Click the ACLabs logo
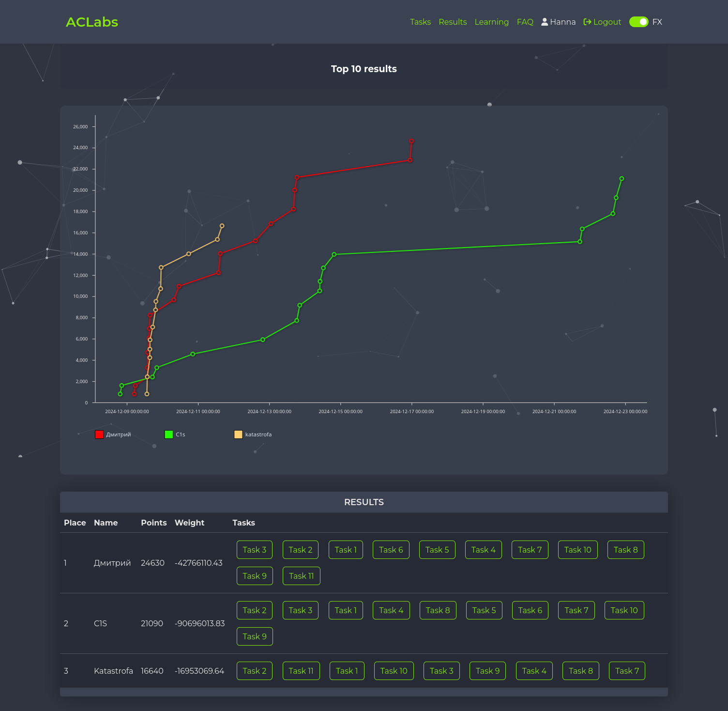Image resolution: width=728 pixels, height=711 pixels. coord(92,22)
